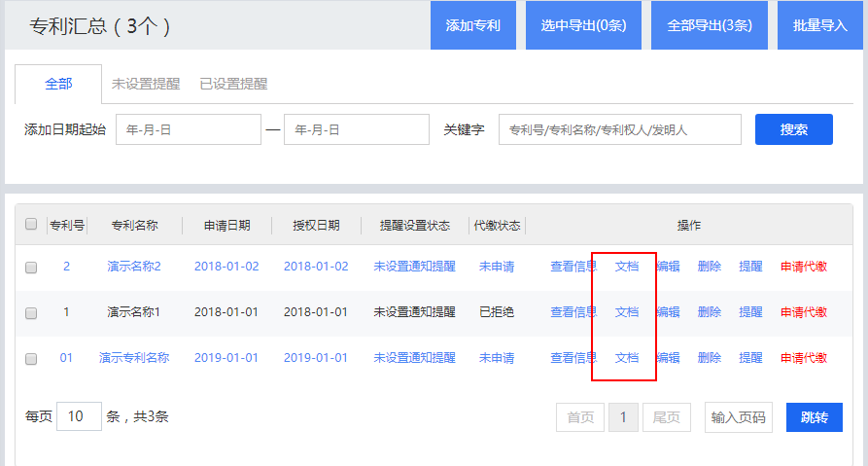
Task: Open 文档 for 演示名称1 row
Action: (x=627, y=312)
